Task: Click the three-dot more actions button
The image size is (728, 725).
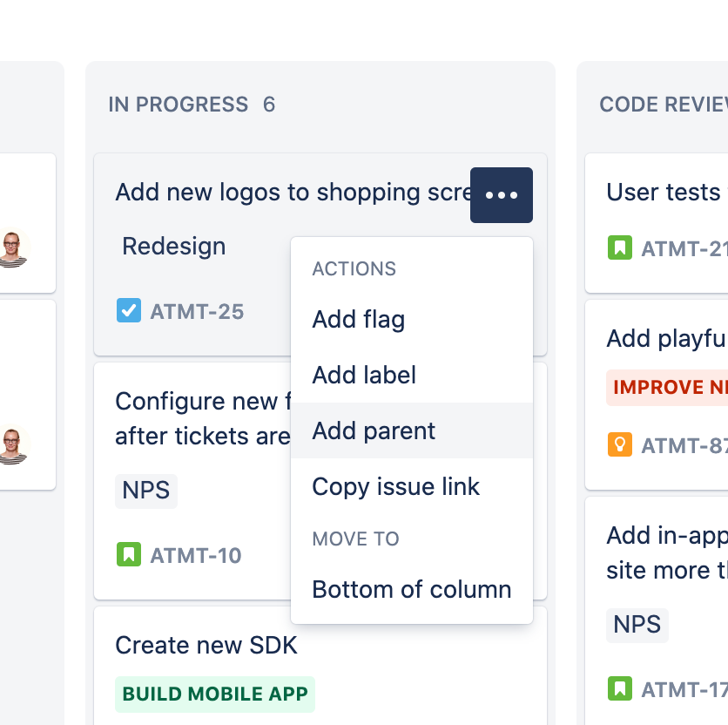Action: (502, 195)
